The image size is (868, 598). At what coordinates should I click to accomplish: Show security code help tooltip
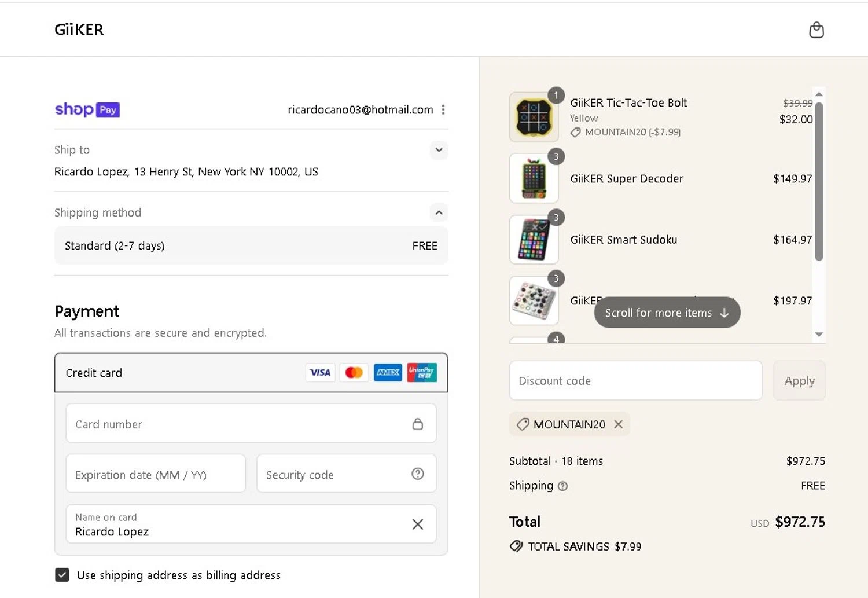418,474
